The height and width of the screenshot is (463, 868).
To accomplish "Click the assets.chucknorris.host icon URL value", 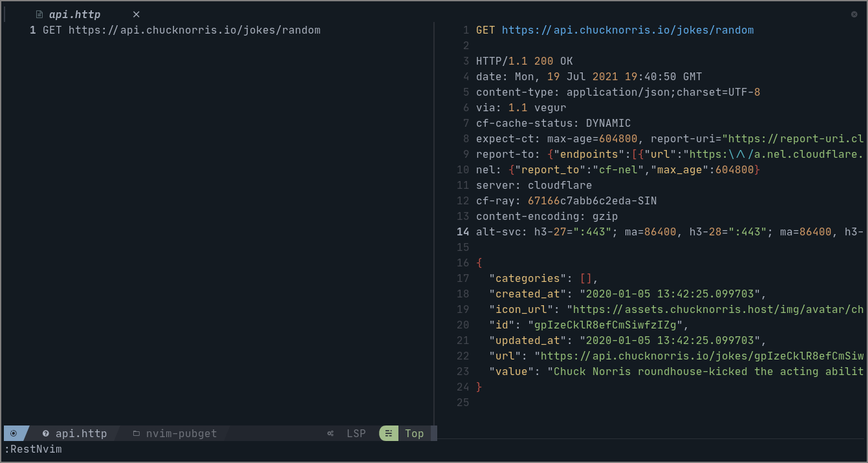I will coord(715,309).
